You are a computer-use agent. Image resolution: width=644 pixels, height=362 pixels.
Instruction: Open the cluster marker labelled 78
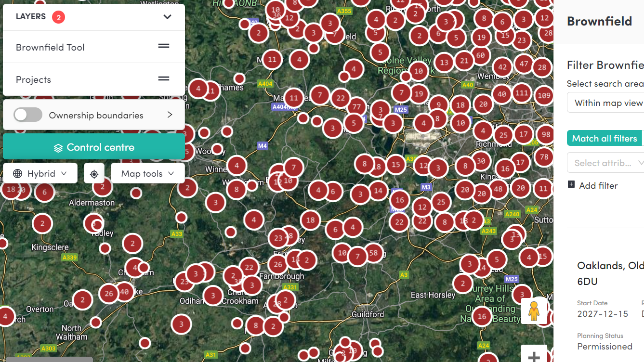coord(544,157)
